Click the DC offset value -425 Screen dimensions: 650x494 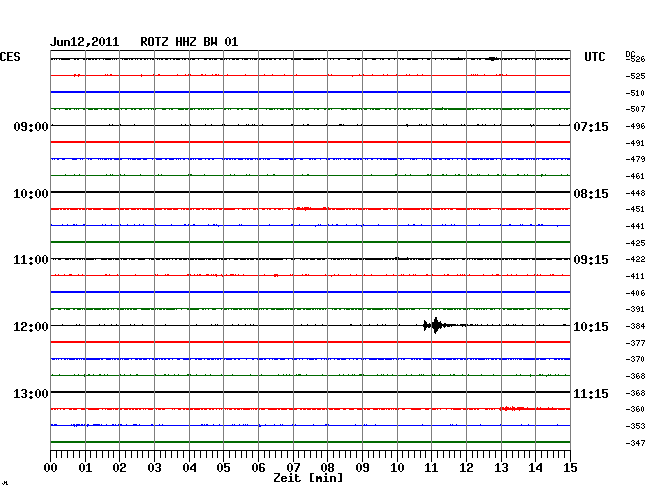635,243
